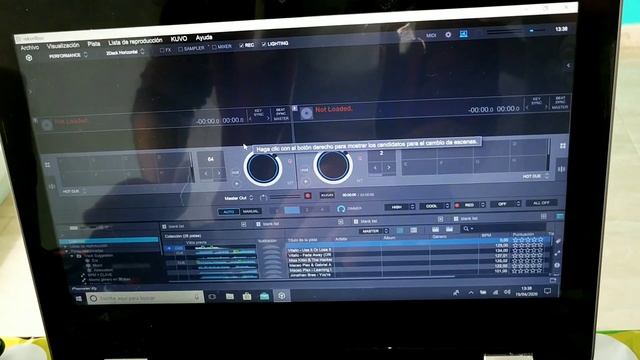Open the KUVO menu
This screenshot has height=360, width=640.
tap(179, 39)
